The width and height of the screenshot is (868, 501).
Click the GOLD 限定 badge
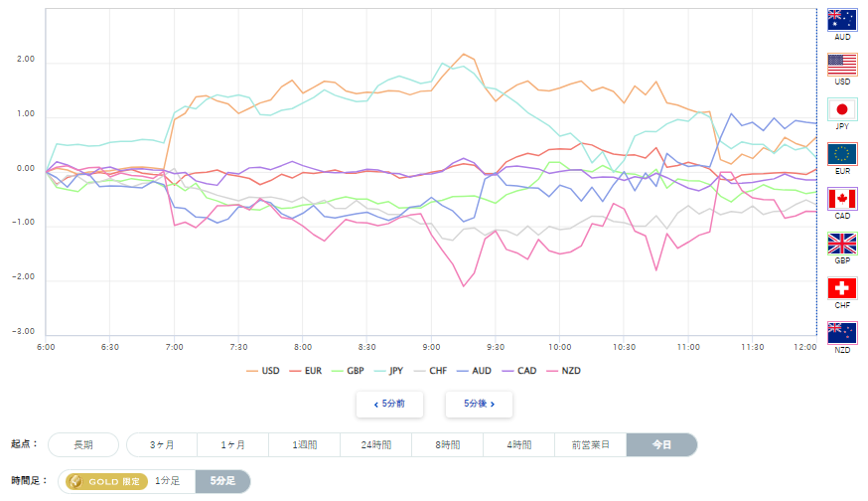(x=106, y=481)
